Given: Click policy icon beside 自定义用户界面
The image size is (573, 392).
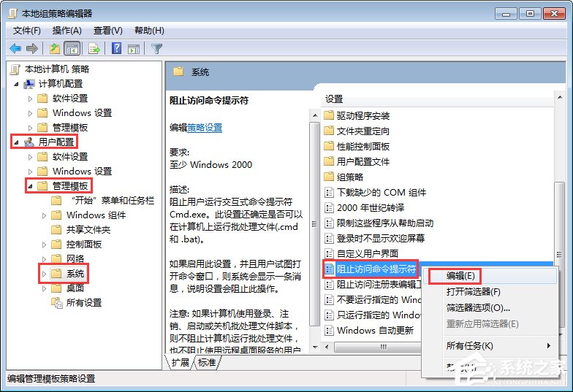Looking at the screenshot, I should [329, 253].
